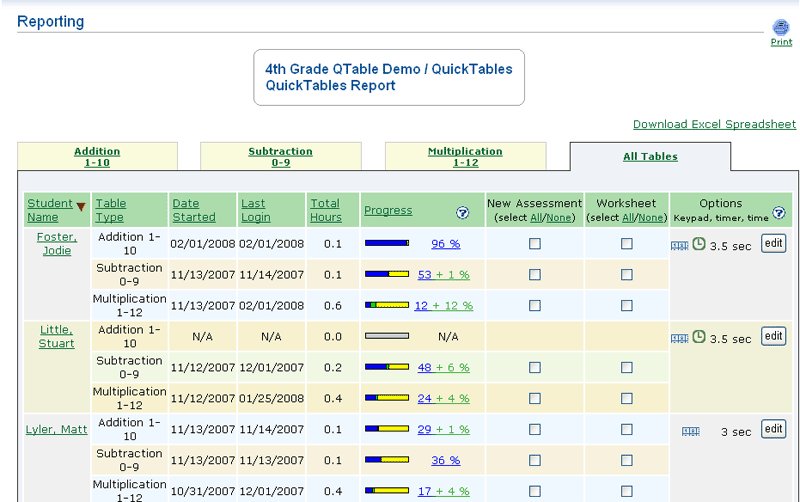Click the edit button for Stuart Little
The image size is (800, 502).
coord(773,336)
